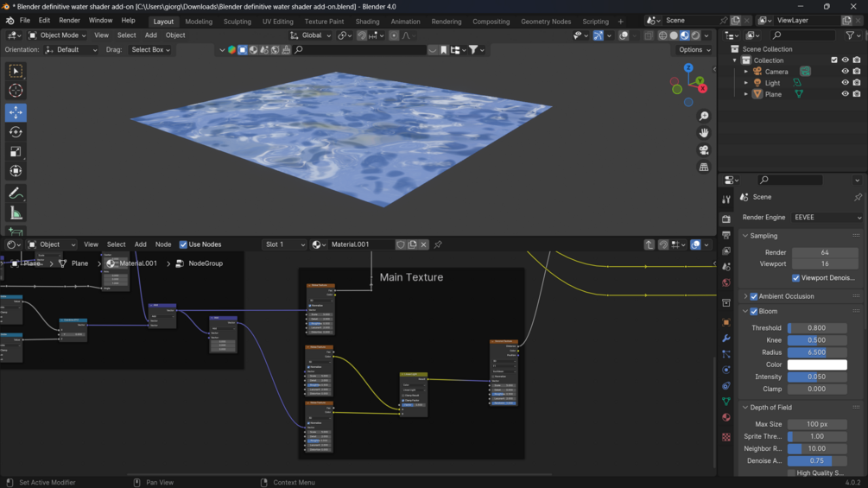Switch to the UV Editing workspace tab
This screenshot has width=868, height=488.
pyautogui.click(x=278, y=22)
